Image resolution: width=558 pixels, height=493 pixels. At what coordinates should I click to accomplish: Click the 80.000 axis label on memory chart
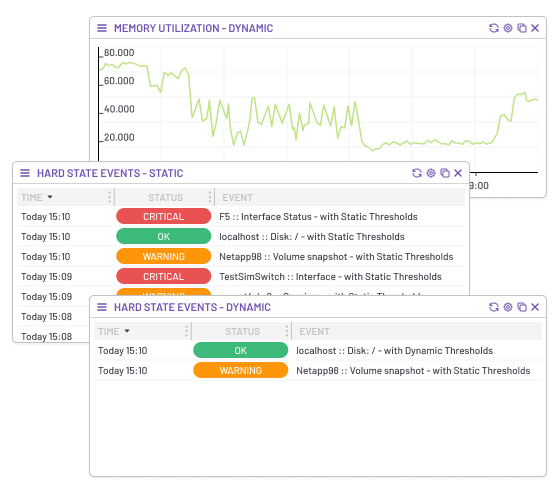[119, 53]
